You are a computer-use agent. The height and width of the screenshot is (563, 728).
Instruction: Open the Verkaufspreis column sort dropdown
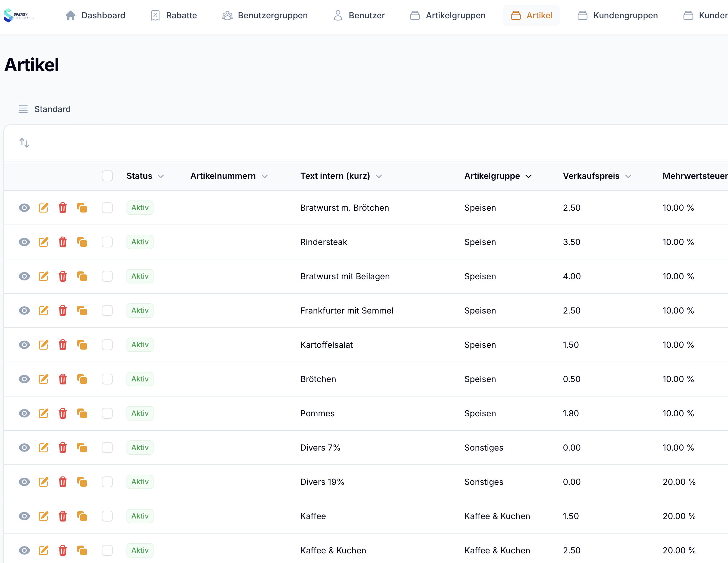click(x=628, y=176)
